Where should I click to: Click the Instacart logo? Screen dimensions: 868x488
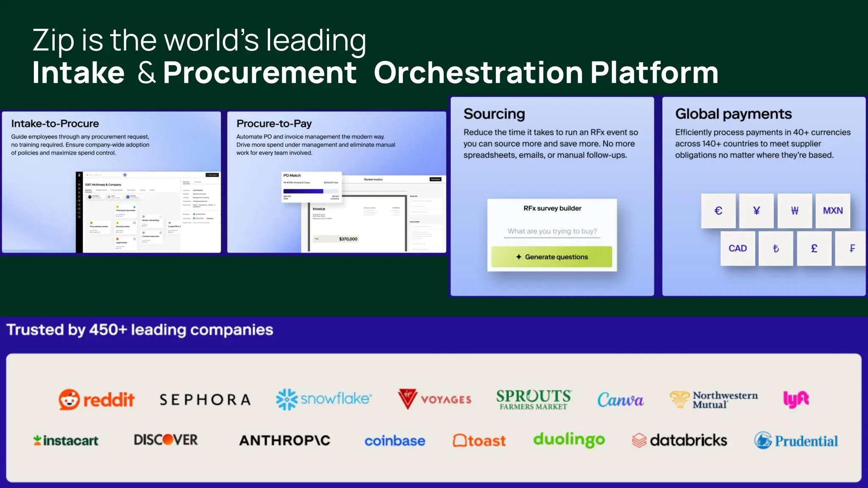(66, 441)
